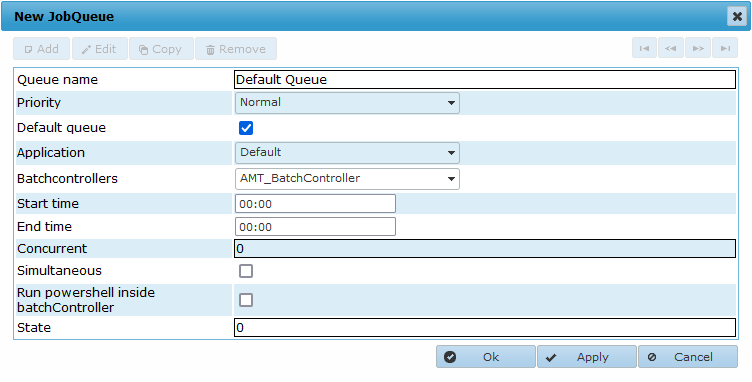This screenshot has width=752, height=382.
Task: Close the New JobQueue dialog
Action: 737,17
